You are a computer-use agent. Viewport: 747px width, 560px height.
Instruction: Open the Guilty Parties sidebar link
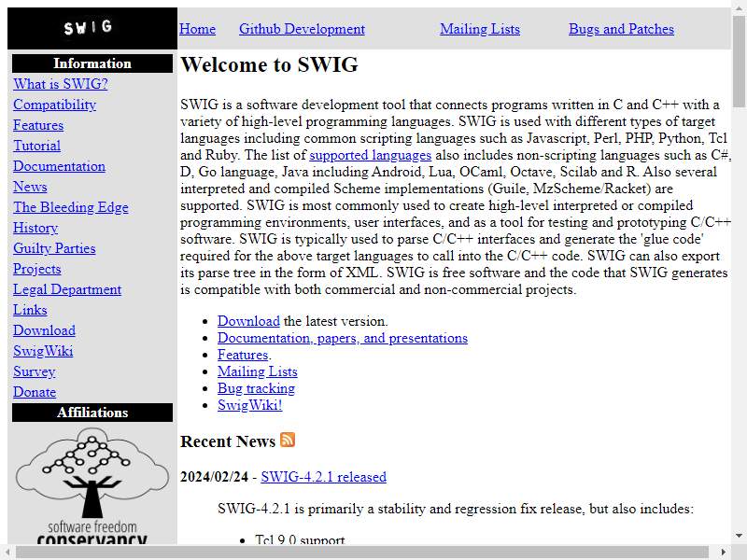(54, 248)
